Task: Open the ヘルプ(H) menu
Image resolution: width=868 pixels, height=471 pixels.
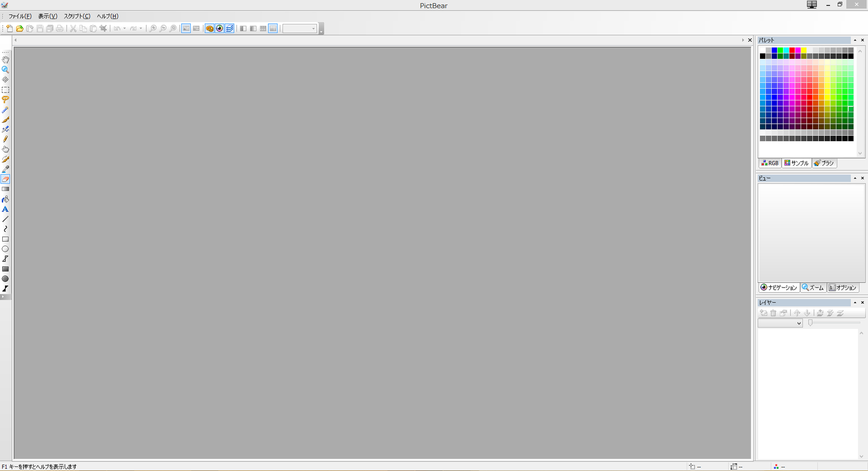Action: pyautogui.click(x=108, y=16)
